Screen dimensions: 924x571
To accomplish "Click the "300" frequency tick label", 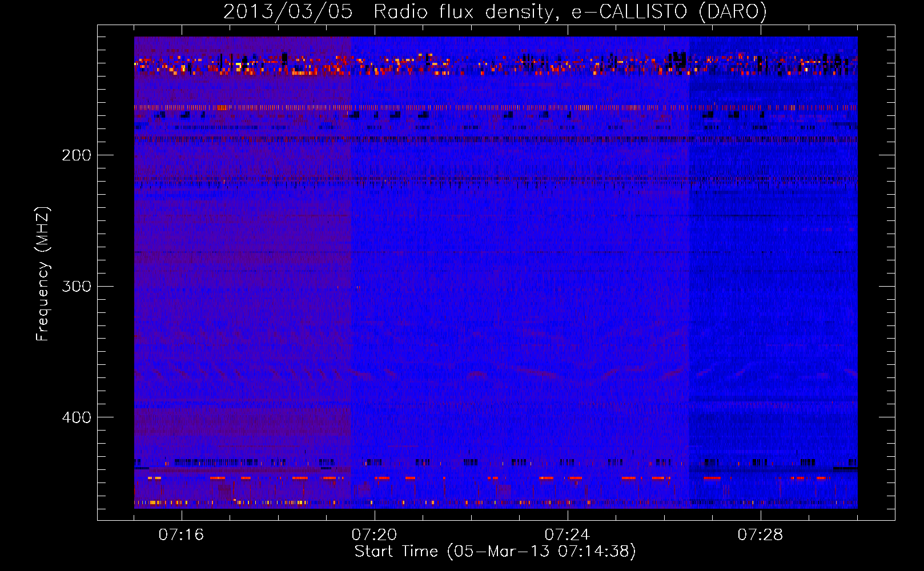I will [x=77, y=286].
